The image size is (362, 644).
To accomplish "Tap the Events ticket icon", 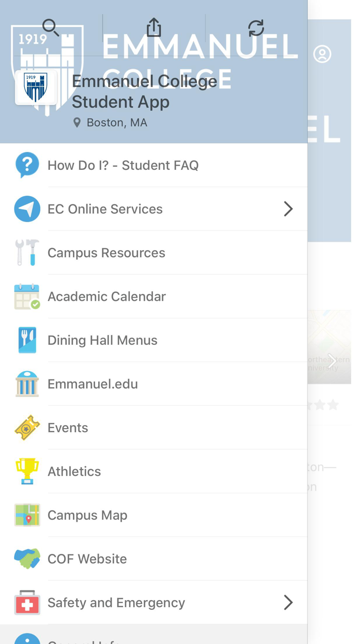I will [27, 428].
